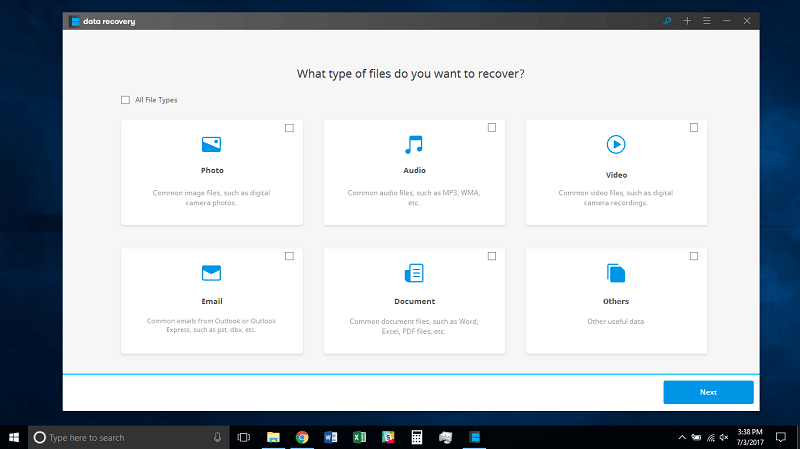Click the Photo picture icon
Screen dimensions: 800x449
point(211,144)
